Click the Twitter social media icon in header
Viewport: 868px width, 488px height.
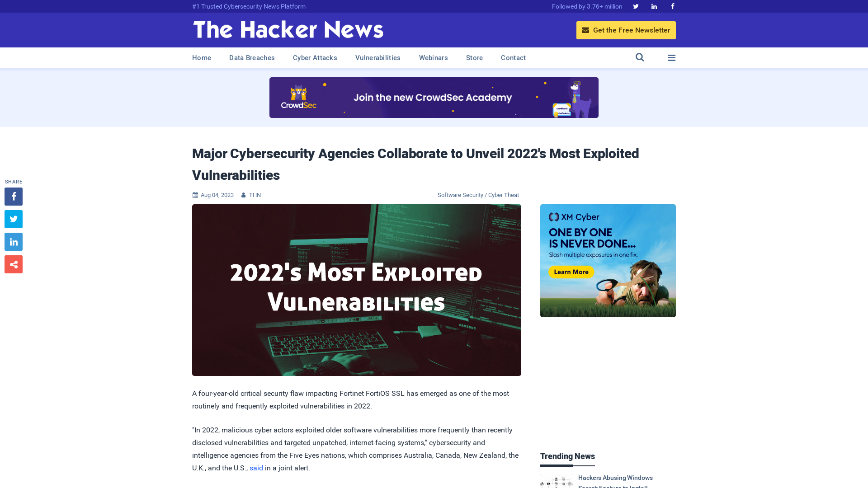(x=636, y=7)
